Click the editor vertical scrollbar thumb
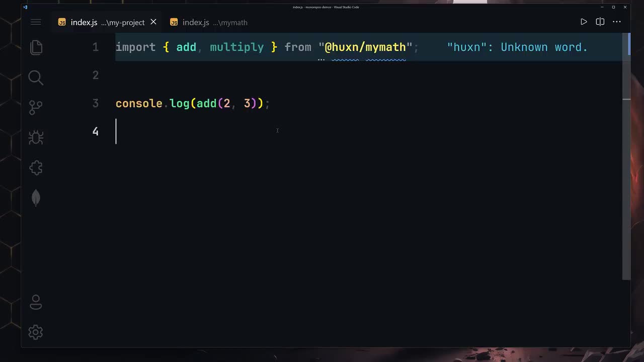 tap(626, 156)
